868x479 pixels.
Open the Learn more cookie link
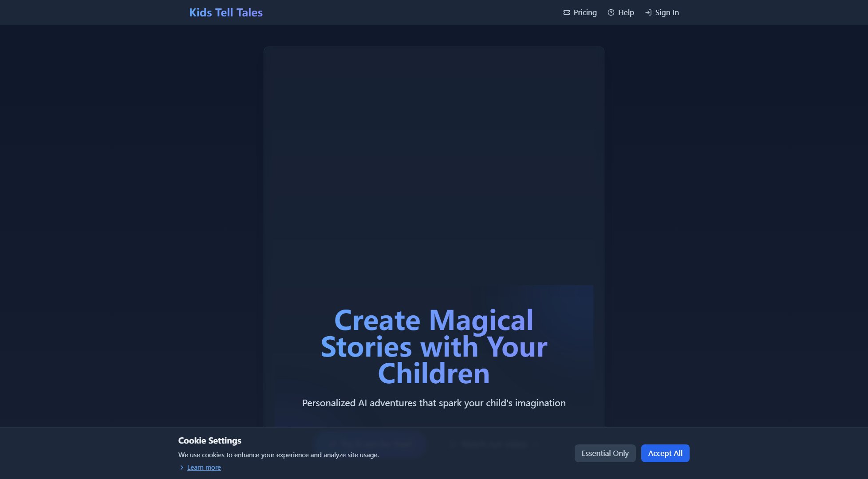coord(204,467)
